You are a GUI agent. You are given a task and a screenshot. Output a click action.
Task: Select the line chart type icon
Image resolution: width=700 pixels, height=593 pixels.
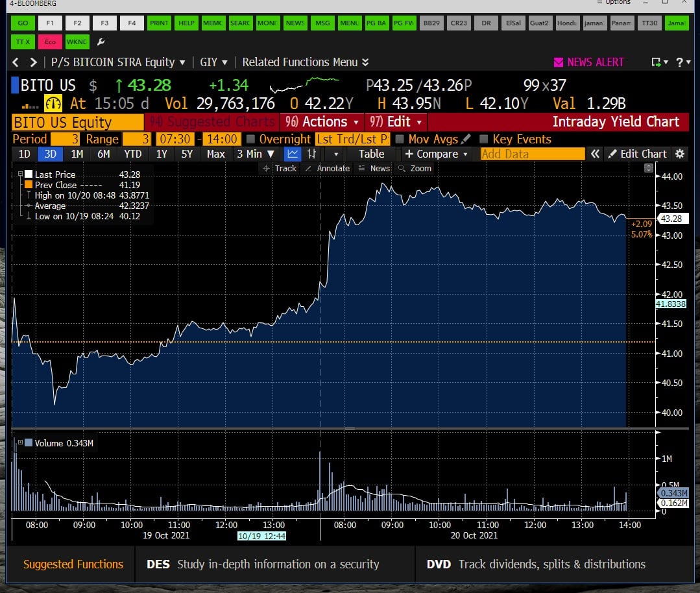pos(293,154)
